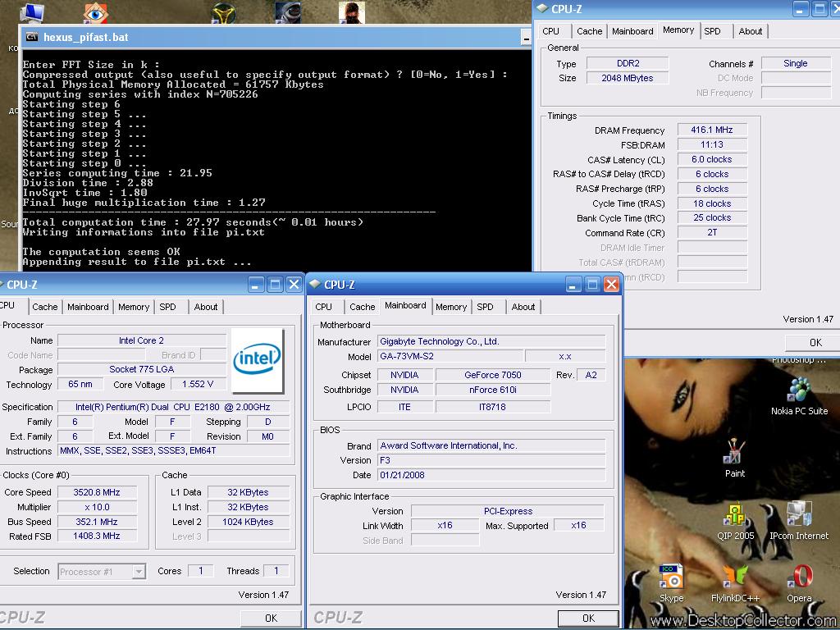Select CPU tab in the top-right CPU-Z window
The width and height of the screenshot is (840, 630).
coord(550,31)
